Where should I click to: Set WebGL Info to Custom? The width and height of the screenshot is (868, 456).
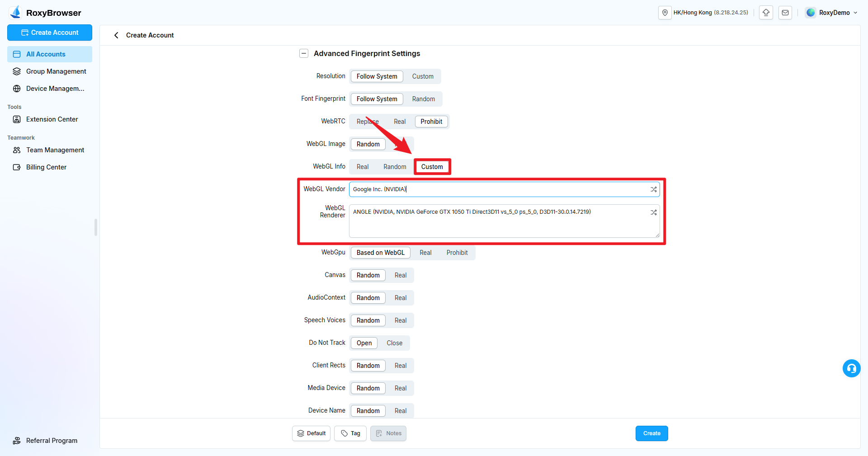click(432, 167)
